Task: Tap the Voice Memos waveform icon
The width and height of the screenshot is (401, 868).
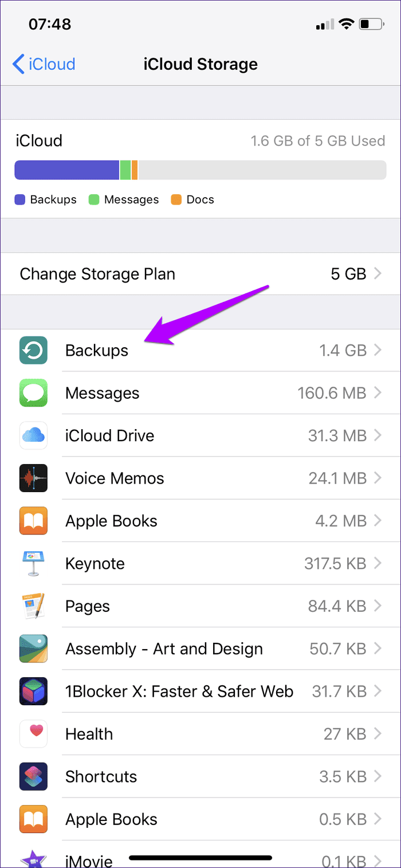Action: click(x=33, y=478)
